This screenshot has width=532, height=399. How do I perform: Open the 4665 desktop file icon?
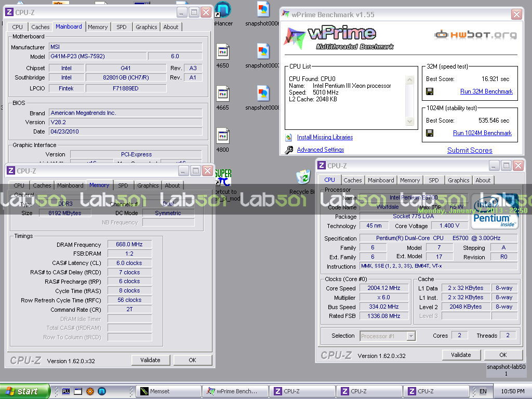pyautogui.click(x=223, y=94)
